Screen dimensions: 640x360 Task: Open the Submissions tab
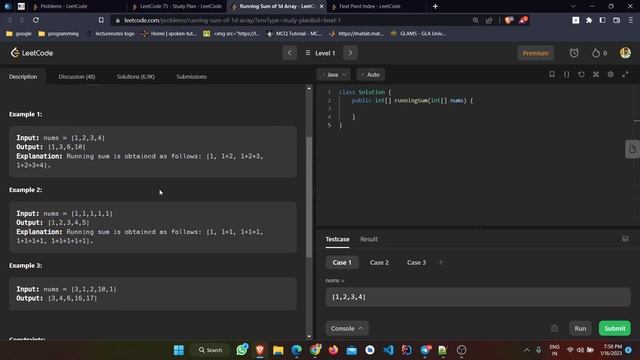(191, 76)
